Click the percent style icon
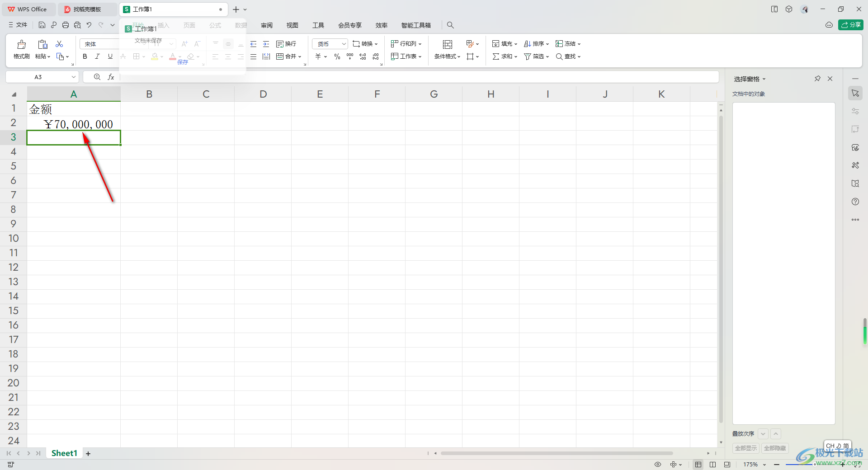This screenshot has width=868, height=470. [337, 56]
